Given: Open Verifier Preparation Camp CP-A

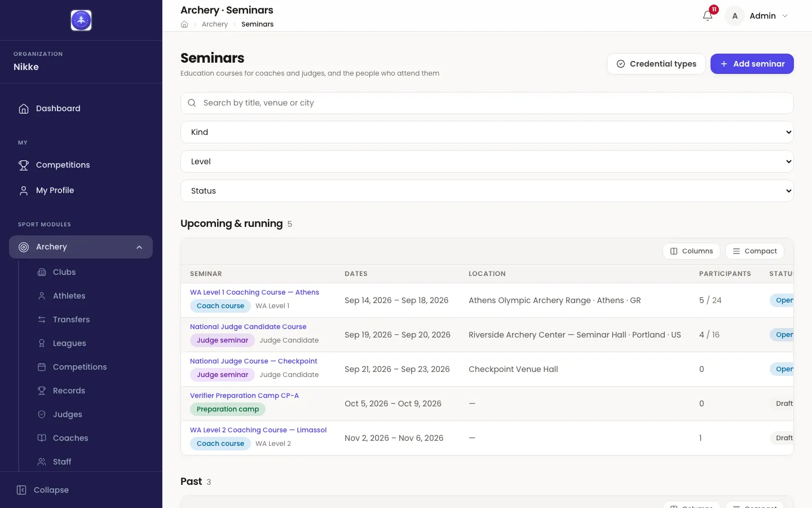Looking at the screenshot, I should pos(244,396).
